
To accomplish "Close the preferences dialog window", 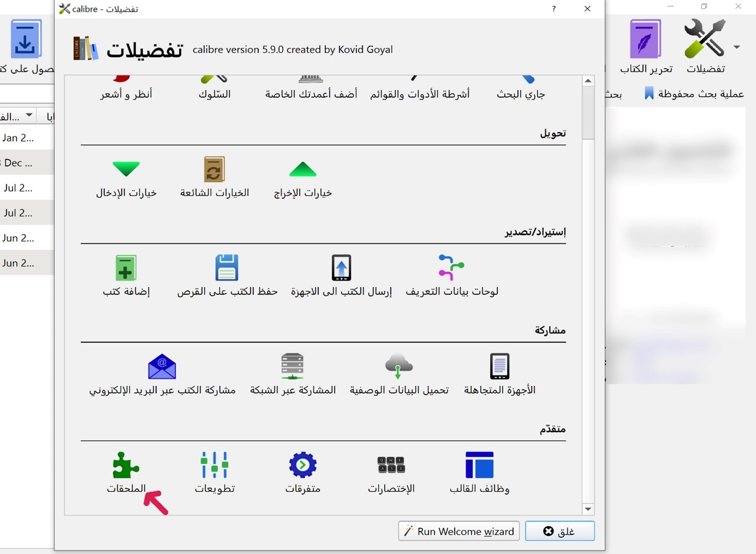I will [587, 9].
